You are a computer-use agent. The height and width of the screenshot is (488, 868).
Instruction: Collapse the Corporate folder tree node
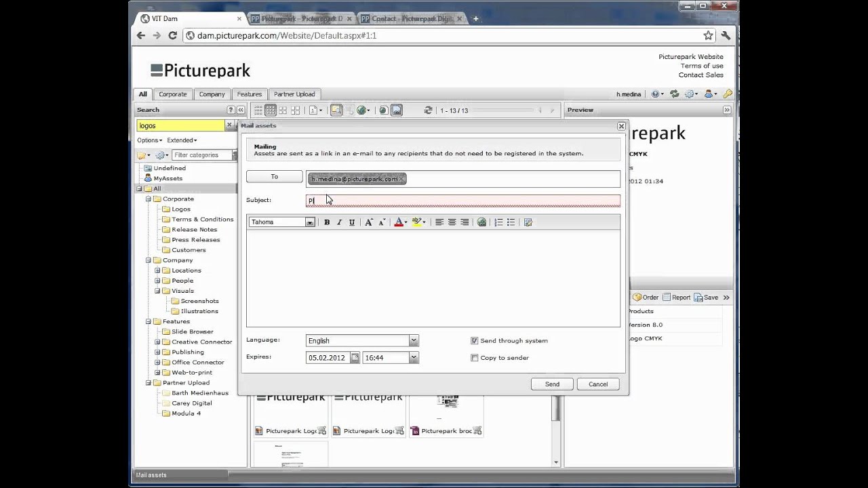tap(149, 199)
